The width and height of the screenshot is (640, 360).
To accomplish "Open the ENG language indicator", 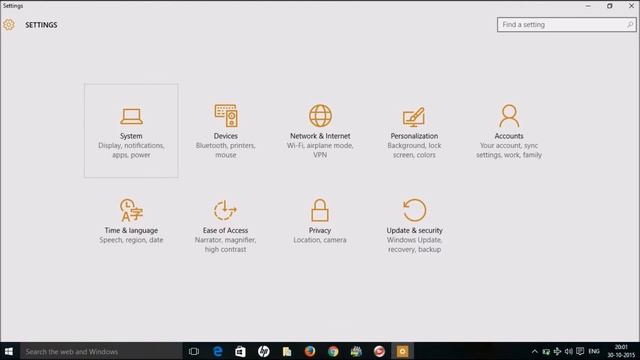I will coord(594,351).
